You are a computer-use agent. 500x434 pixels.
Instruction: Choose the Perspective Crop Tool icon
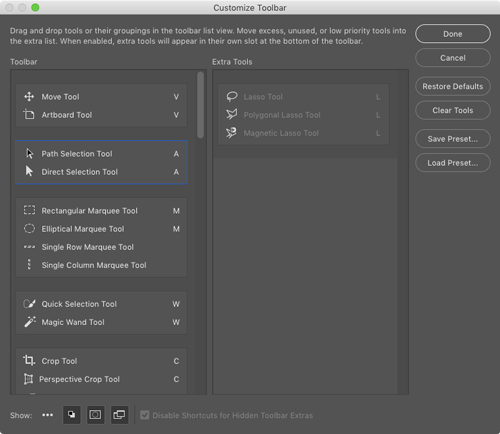[x=28, y=379]
